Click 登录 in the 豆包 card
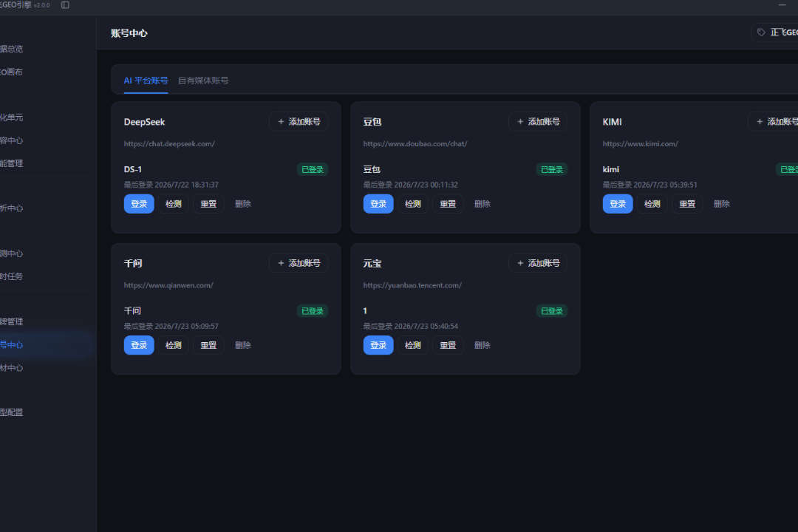Screen dimensions: 798x532 [x=378, y=204]
